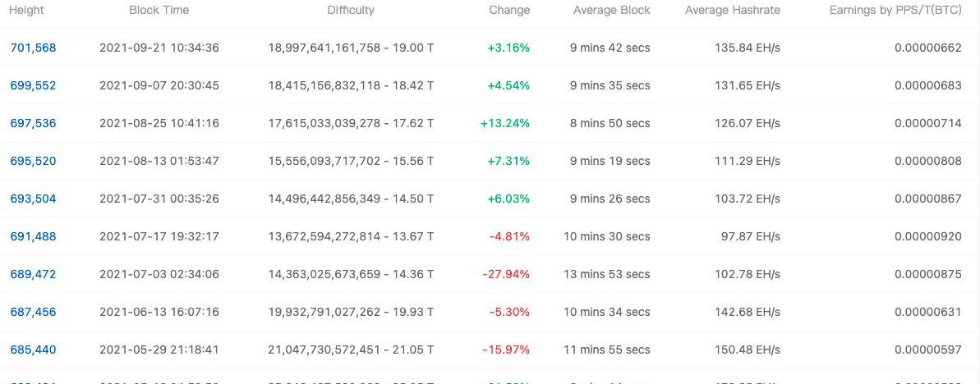Screen dimensions: 980x384
Task: Click the Average Hashrate column header
Action: [733, 10]
